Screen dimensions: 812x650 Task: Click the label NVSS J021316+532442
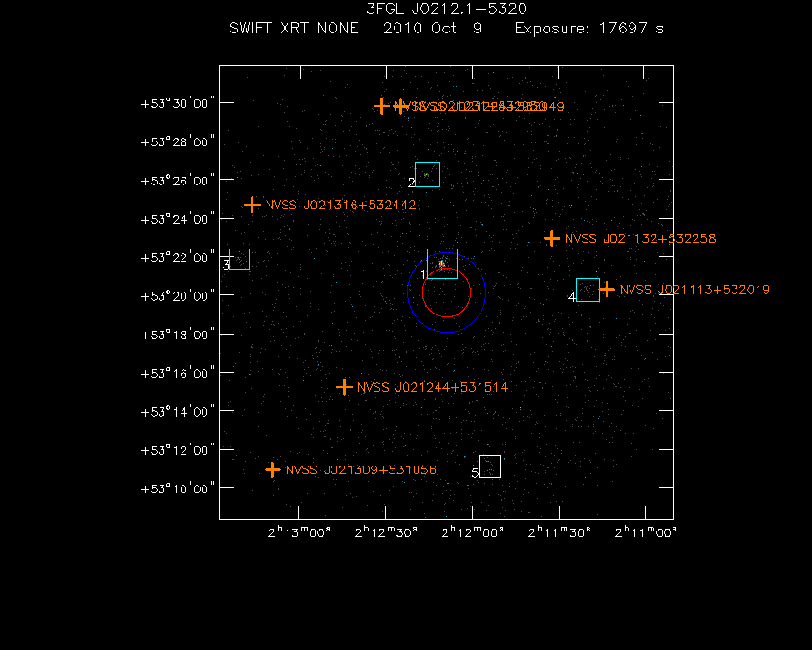point(340,205)
